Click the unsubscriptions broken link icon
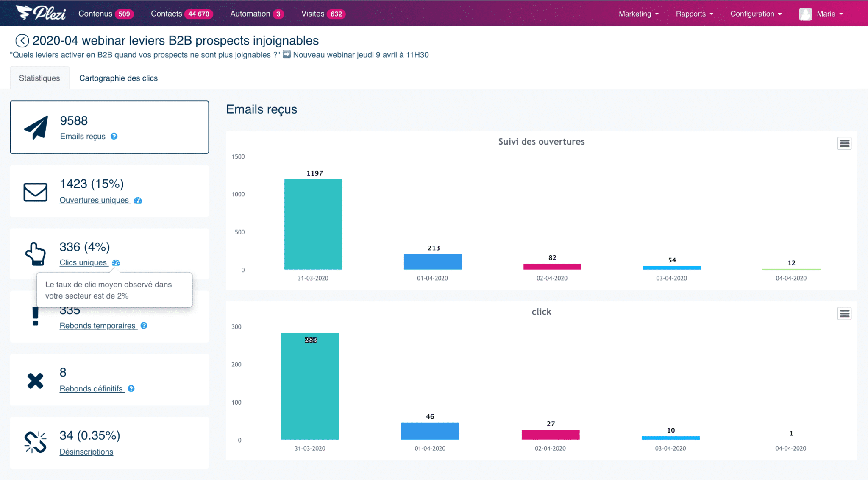 pos(36,444)
